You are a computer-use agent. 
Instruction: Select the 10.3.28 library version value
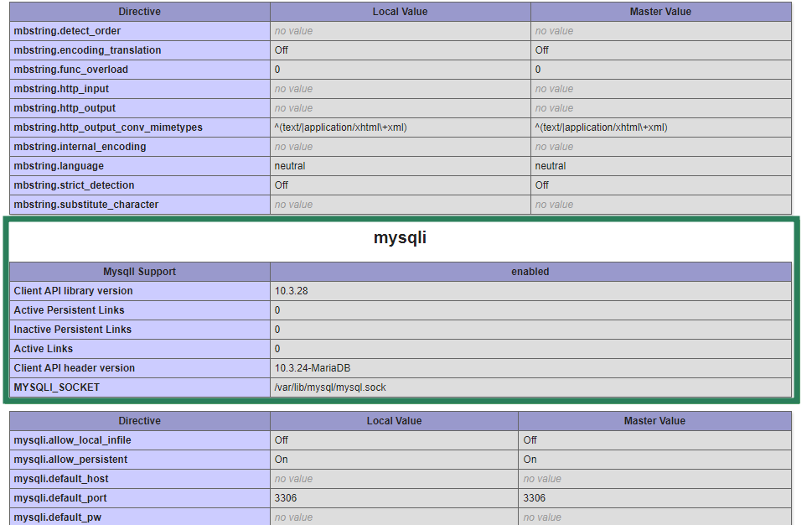pos(291,291)
